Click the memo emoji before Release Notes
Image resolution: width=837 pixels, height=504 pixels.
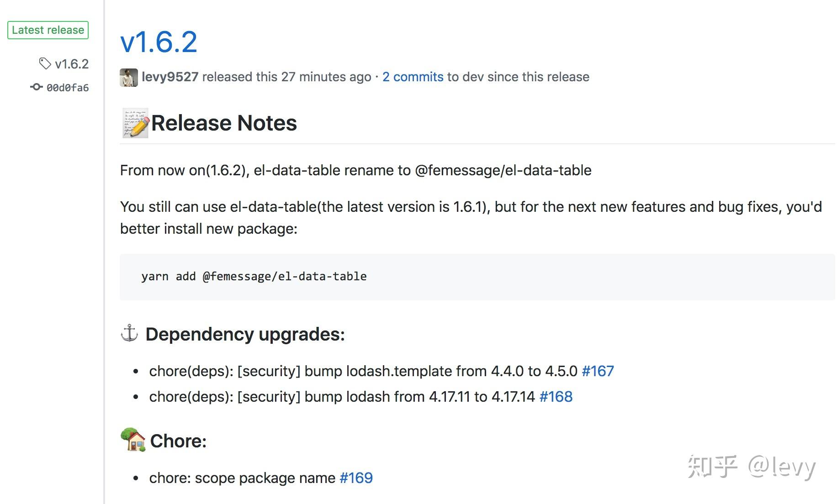click(135, 123)
